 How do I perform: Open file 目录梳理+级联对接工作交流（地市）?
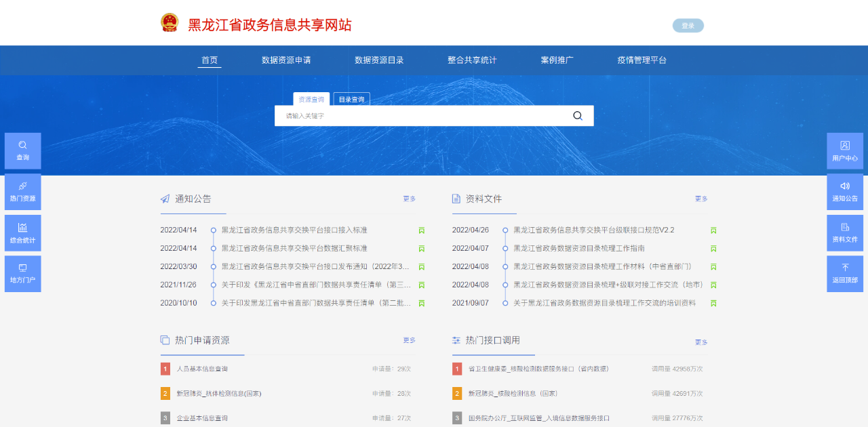point(608,285)
